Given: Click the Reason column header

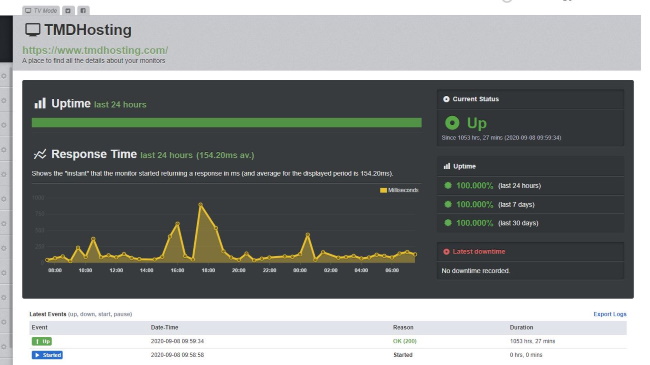Looking at the screenshot, I should click(403, 327).
